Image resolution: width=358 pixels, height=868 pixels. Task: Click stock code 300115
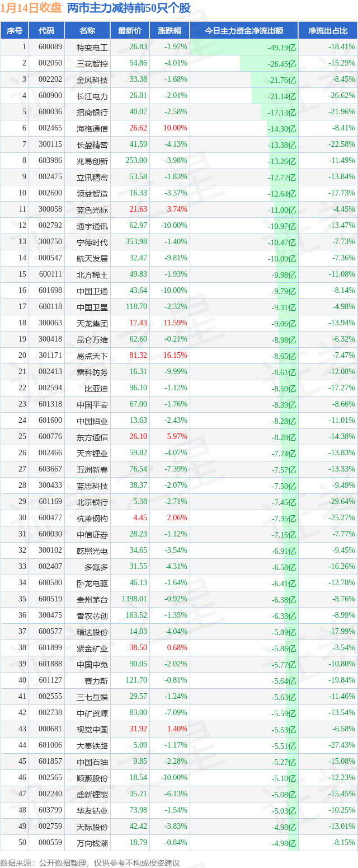[50, 144]
